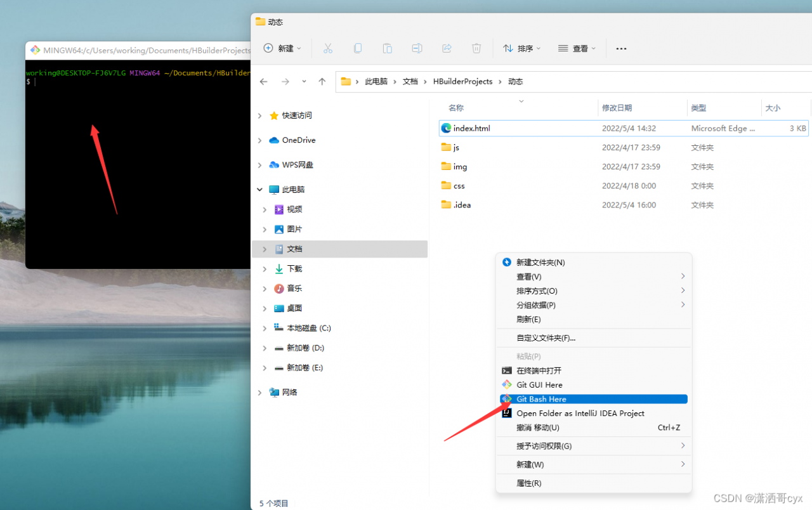The height and width of the screenshot is (510, 812).
Task: Select Git GUI Here menu entry
Action: [x=594, y=385]
